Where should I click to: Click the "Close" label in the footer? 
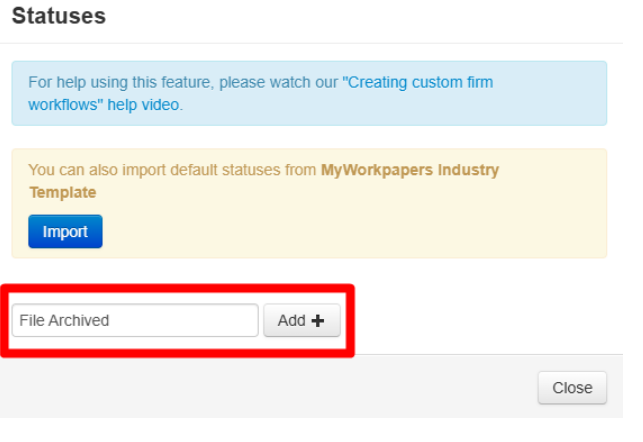coord(572,388)
